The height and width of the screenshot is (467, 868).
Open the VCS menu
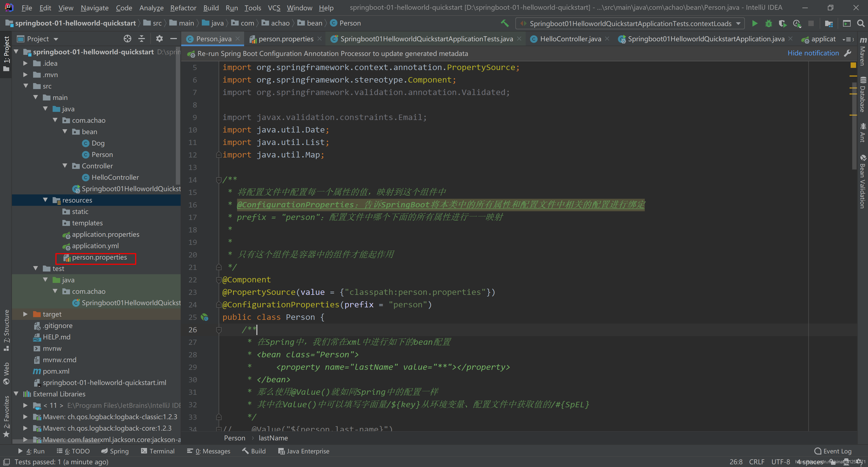click(x=274, y=8)
